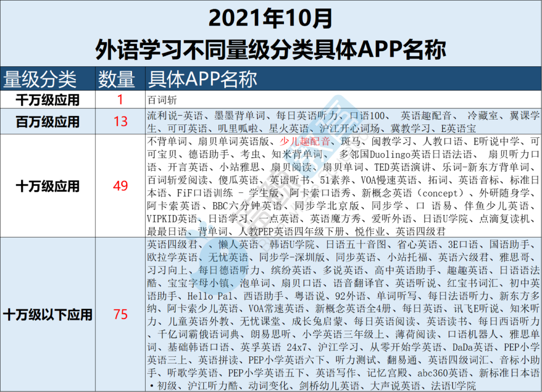Click the app name "Hello Pal"

(210, 296)
